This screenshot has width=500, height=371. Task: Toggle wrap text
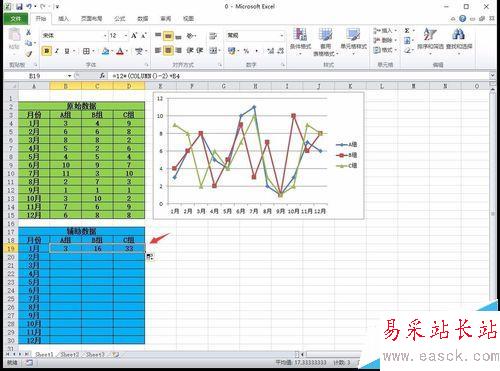(x=213, y=36)
